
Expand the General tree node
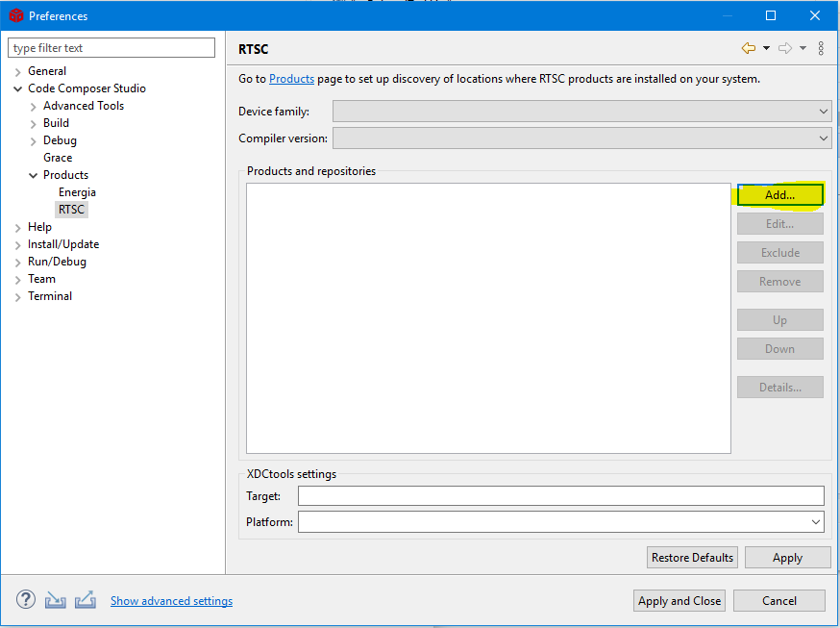point(18,72)
